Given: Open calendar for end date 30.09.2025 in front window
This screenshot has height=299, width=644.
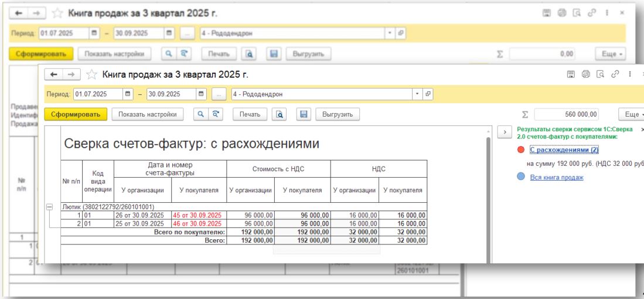Looking at the screenshot, I should (x=201, y=94).
